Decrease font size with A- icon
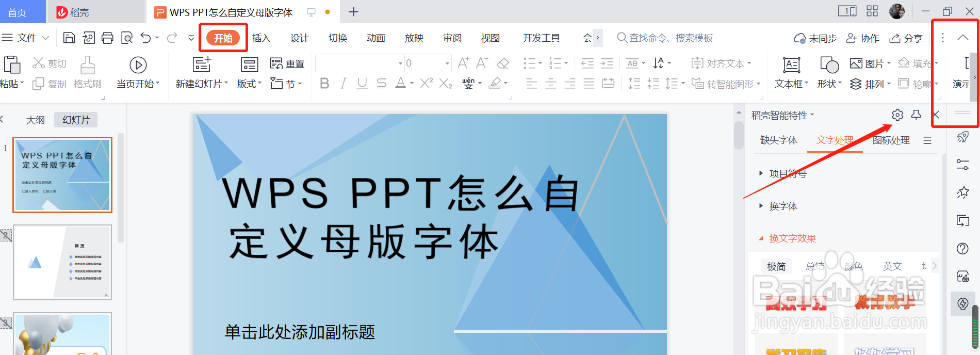The width and height of the screenshot is (980, 355). (482, 63)
